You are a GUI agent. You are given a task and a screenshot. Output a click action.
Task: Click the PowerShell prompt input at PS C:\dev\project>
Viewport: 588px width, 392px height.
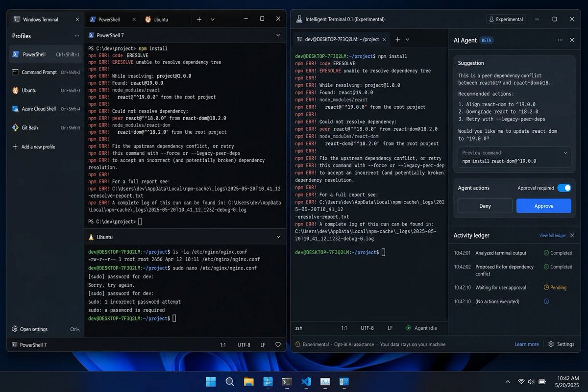(x=140, y=221)
